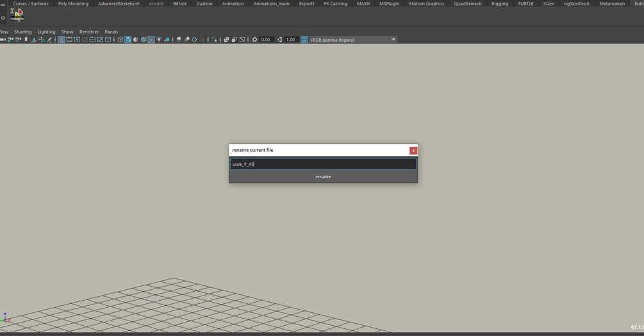This screenshot has height=336, width=644.
Task: Switch to MSPlugin shelf tab
Action: tap(389, 4)
